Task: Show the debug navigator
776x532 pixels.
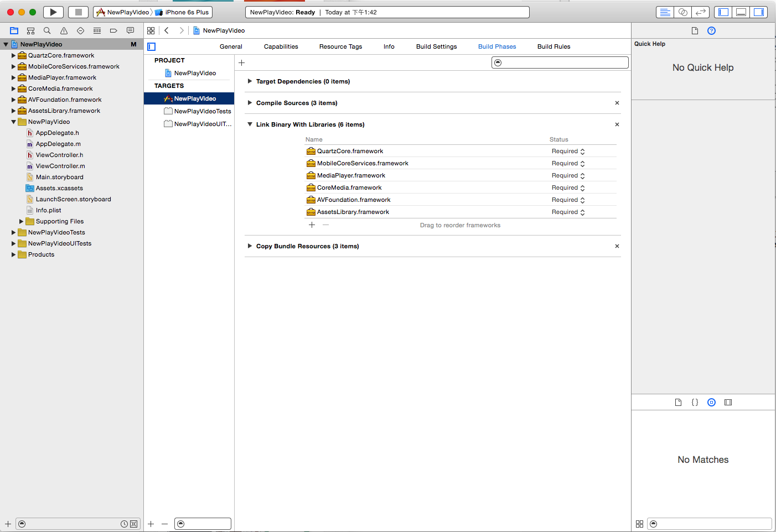Action: coord(97,30)
